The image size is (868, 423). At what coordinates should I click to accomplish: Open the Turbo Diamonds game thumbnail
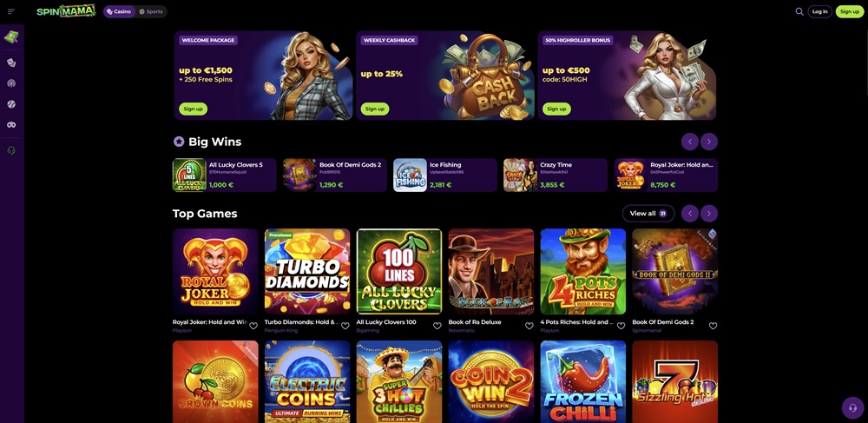click(307, 272)
